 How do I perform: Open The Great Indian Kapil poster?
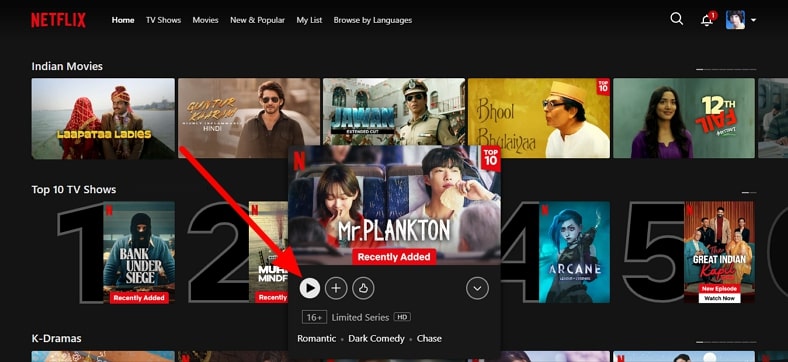coord(719,252)
